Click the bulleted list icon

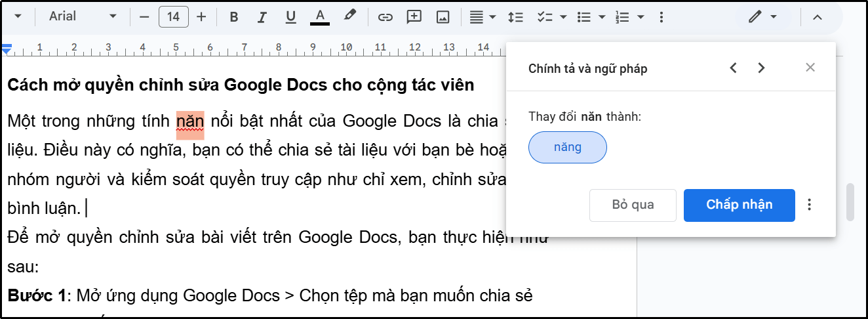pyautogui.click(x=583, y=17)
